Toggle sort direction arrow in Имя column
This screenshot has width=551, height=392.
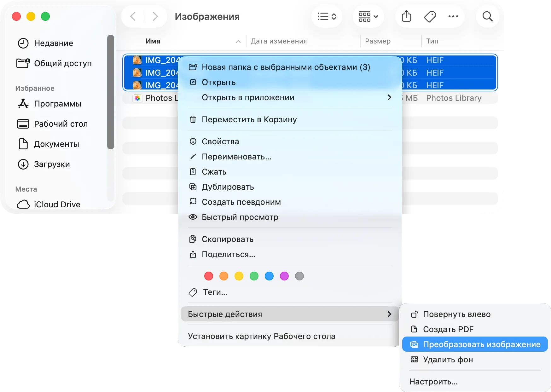pos(238,41)
